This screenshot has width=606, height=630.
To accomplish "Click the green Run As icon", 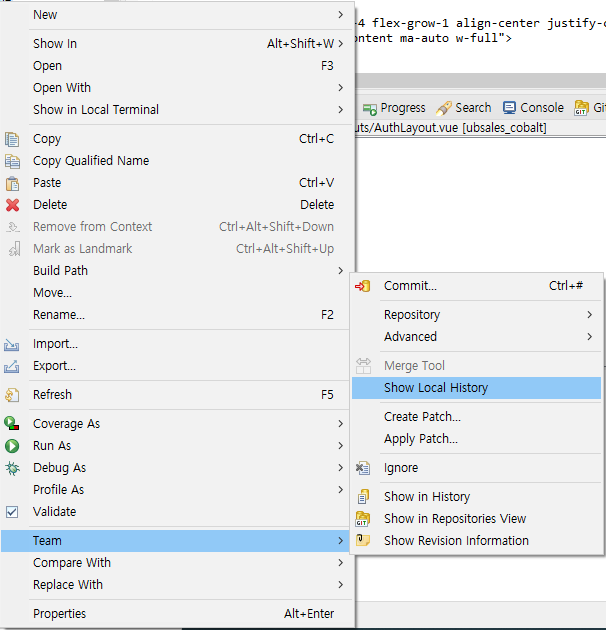I will 12,446.
